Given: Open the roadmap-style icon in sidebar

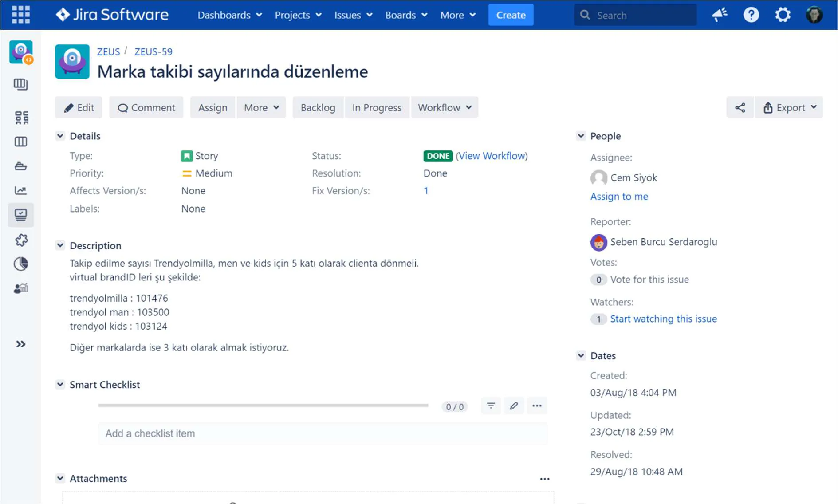Looking at the screenshot, I should tap(21, 118).
